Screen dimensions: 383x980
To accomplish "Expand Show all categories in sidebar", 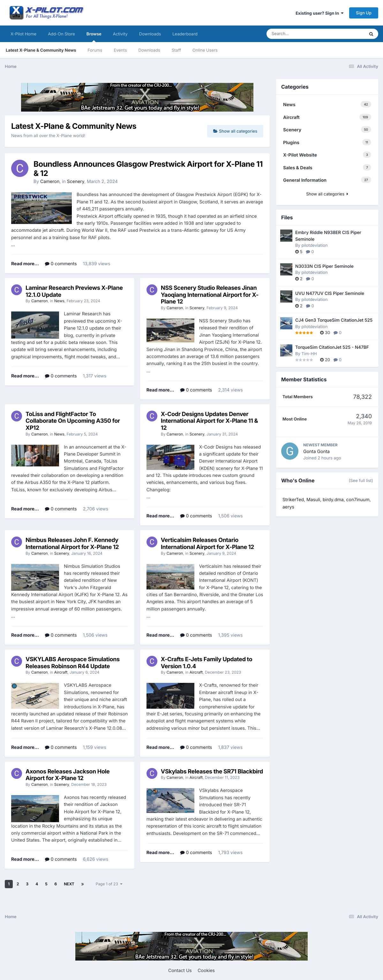I will [327, 194].
